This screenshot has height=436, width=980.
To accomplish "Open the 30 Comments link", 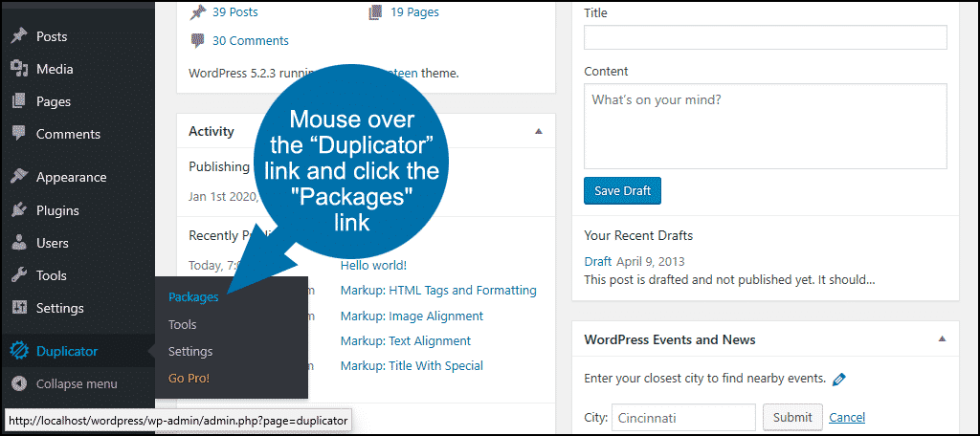I will (251, 41).
